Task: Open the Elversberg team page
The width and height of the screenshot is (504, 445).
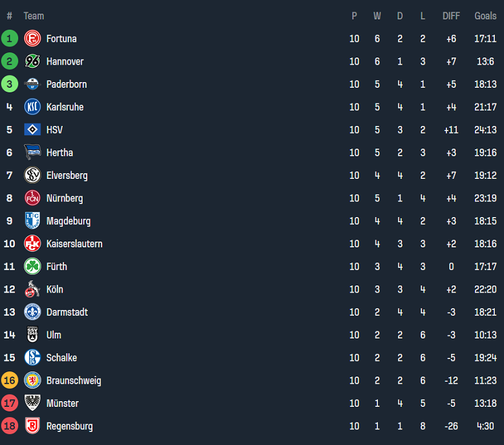Action: point(67,176)
